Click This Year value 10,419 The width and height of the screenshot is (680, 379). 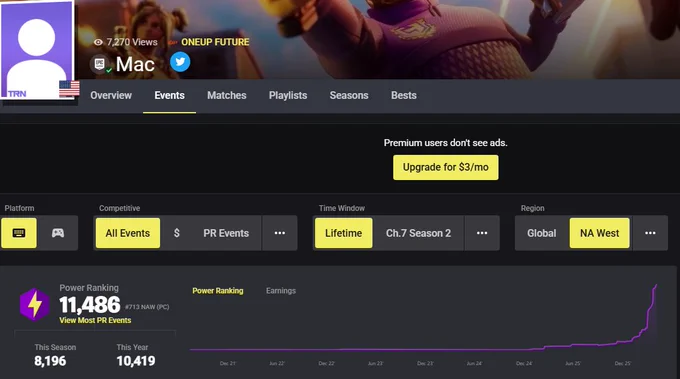136,361
